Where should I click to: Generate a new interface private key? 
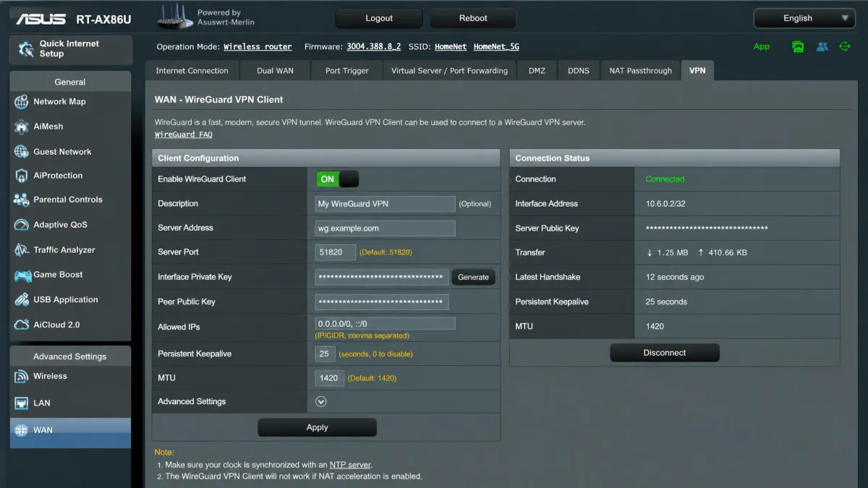tap(474, 277)
